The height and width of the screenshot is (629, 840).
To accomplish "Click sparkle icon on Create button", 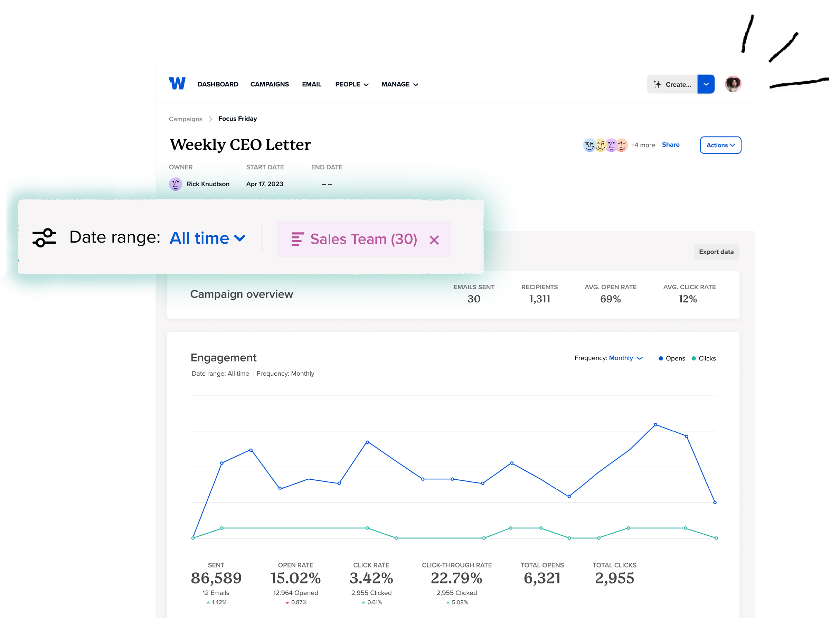I will pos(657,84).
